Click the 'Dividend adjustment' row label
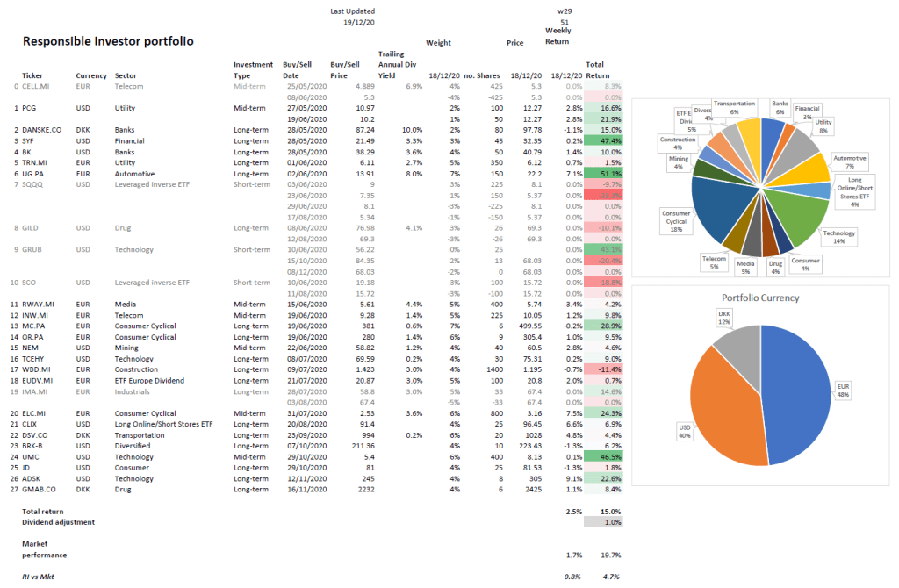Image resolution: width=899 pixels, height=588 pixels. click(x=58, y=522)
